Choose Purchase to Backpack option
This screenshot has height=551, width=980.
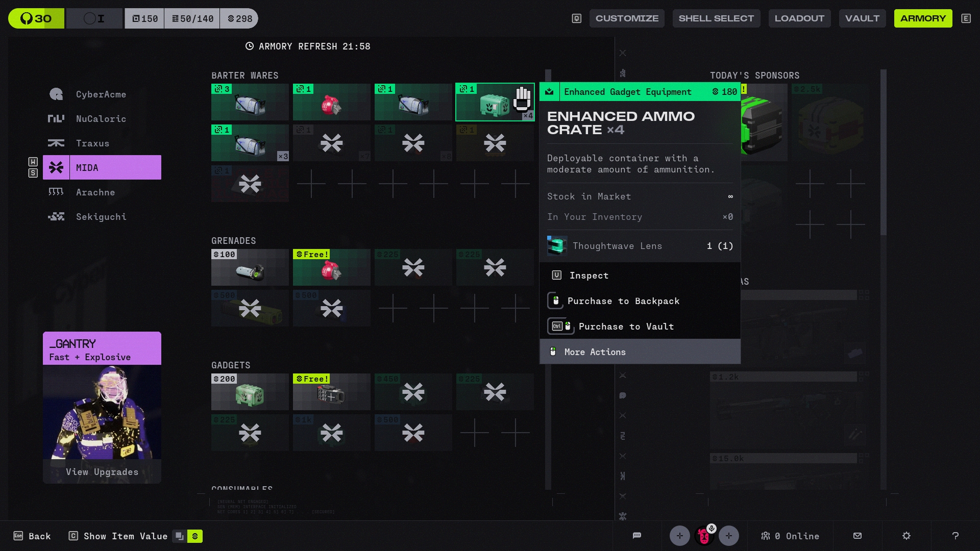click(623, 301)
